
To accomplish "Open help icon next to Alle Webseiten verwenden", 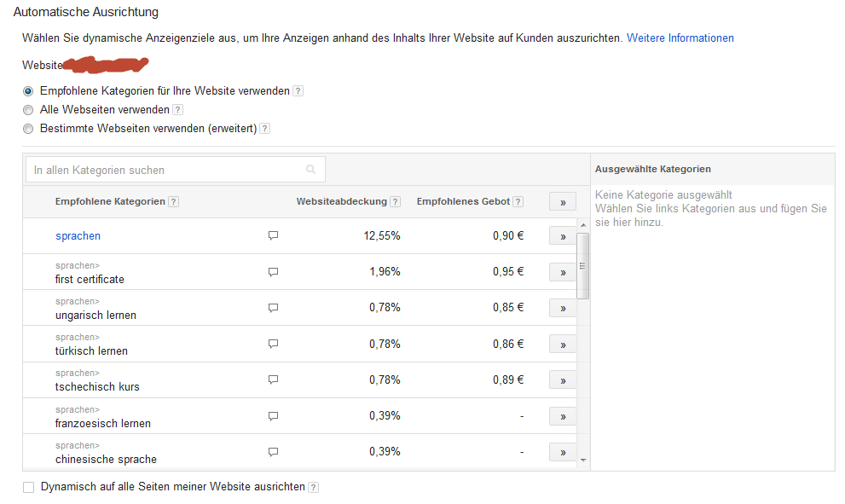I will pyautogui.click(x=177, y=110).
